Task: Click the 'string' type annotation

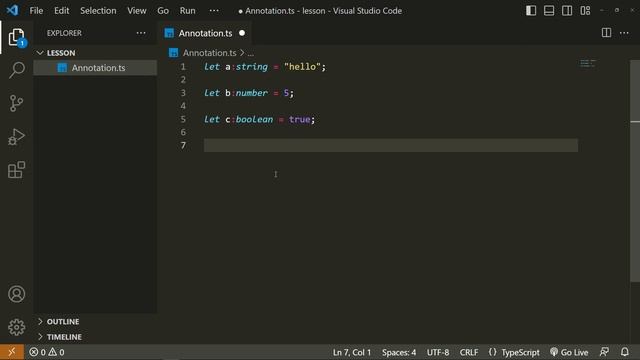Action: pyautogui.click(x=251, y=67)
